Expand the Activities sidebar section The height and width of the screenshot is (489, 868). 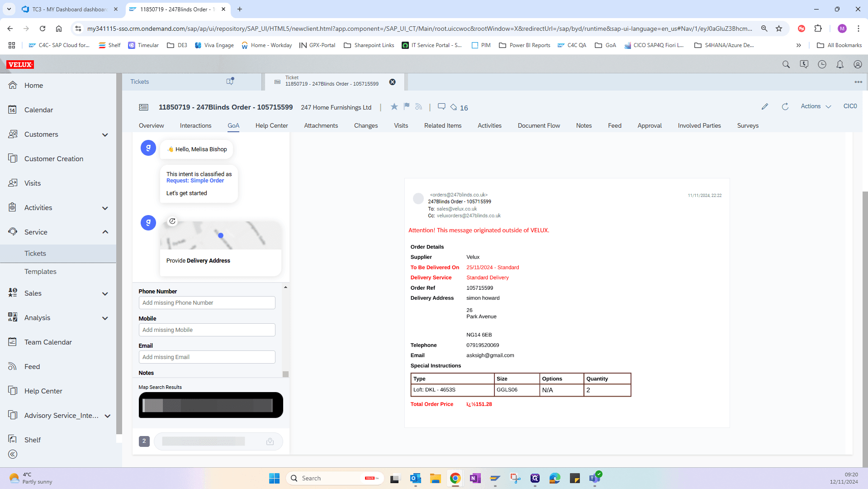click(105, 208)
